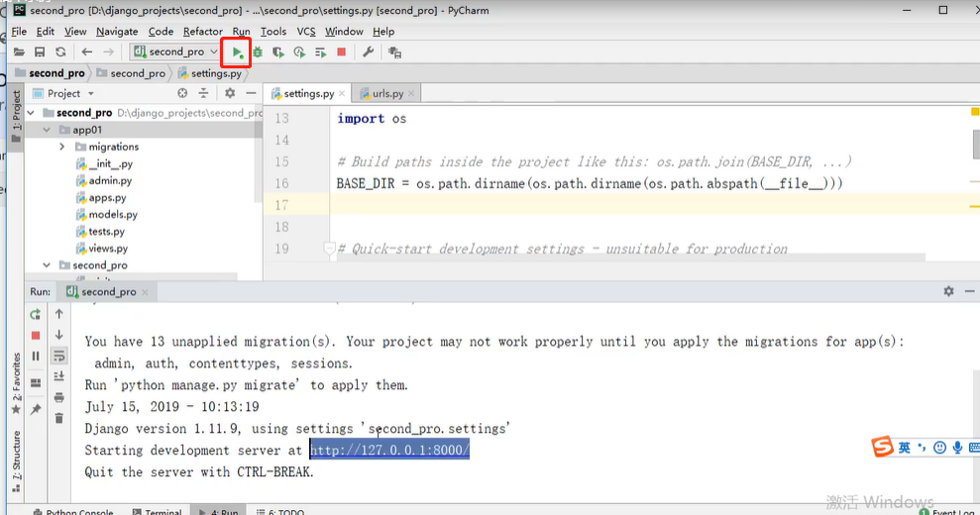Close the urls.py tab
This screenshot has height=515, width=980.
411,94
